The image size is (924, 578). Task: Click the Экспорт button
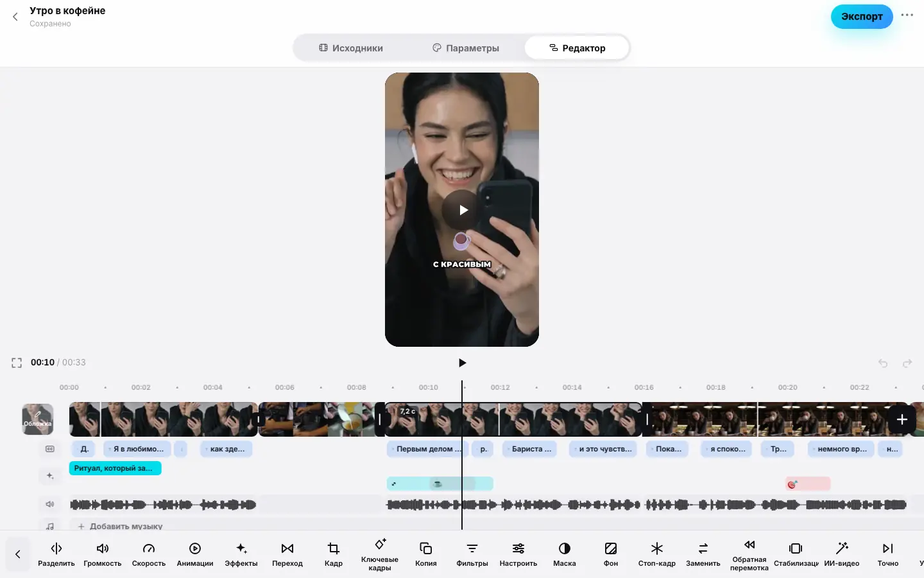[x=862, y=17]
